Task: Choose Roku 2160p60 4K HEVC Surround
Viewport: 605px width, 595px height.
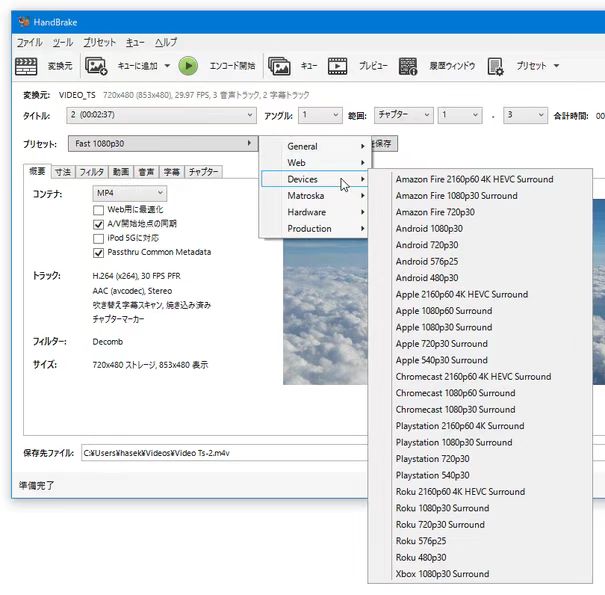Action: 480,491
